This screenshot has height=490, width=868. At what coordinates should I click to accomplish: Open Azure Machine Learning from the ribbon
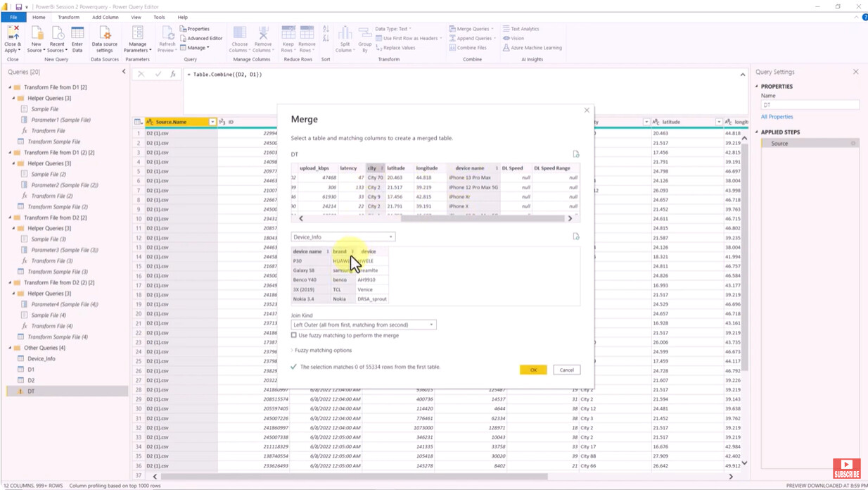532,48
